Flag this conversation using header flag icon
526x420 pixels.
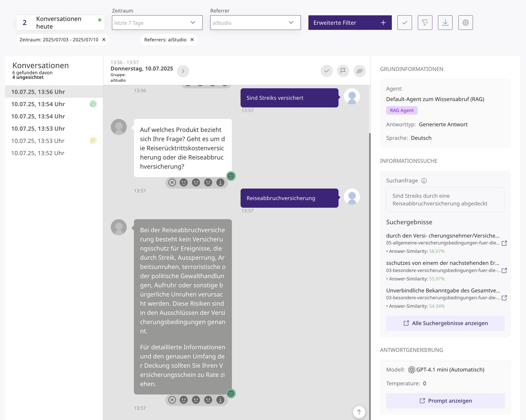tap(343, 71)
